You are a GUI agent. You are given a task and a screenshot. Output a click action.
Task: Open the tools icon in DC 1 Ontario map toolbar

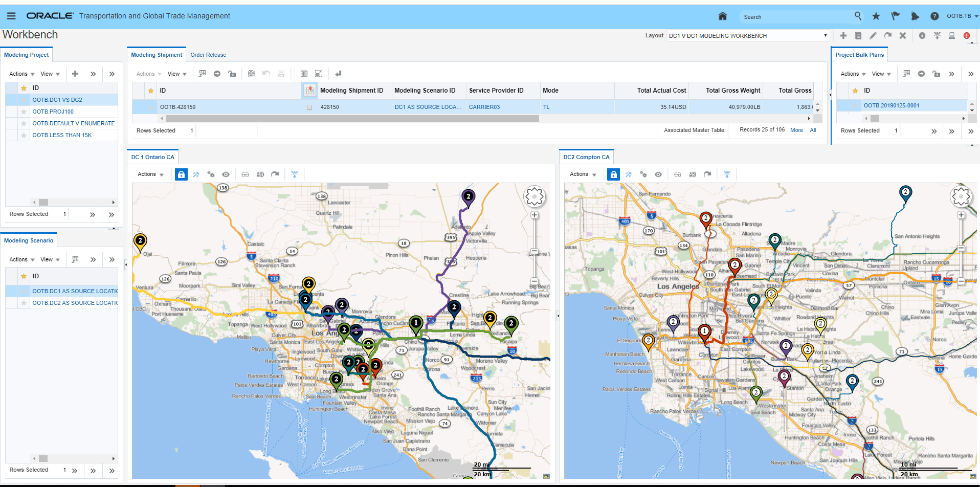tap(196, 174)
